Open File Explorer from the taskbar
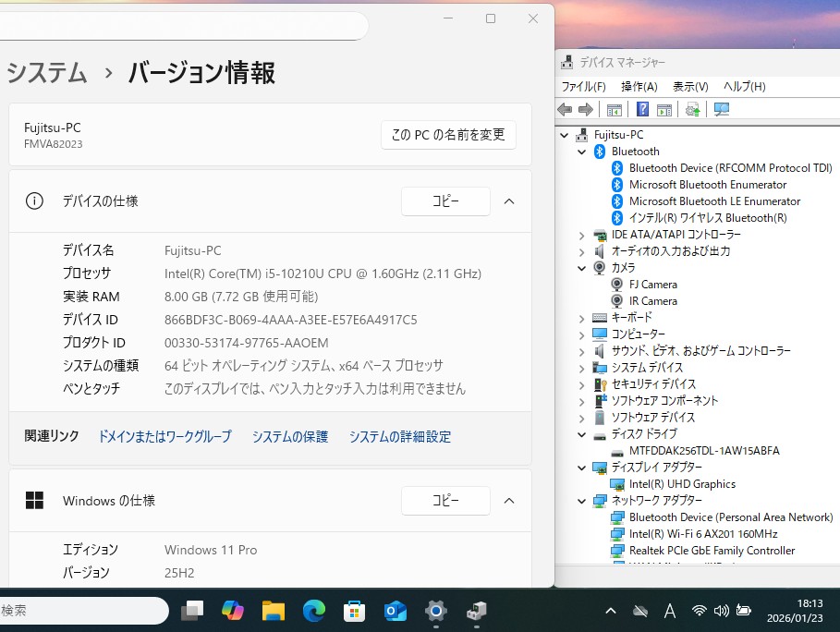 pyautogui.click(x=273, y=611)
